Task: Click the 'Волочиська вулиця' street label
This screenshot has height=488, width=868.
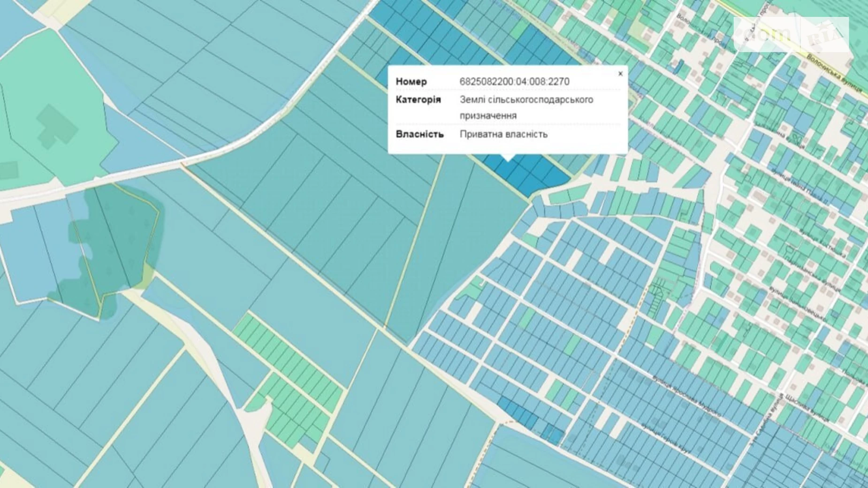Action: pyautogui.click(x=833, y=73)
